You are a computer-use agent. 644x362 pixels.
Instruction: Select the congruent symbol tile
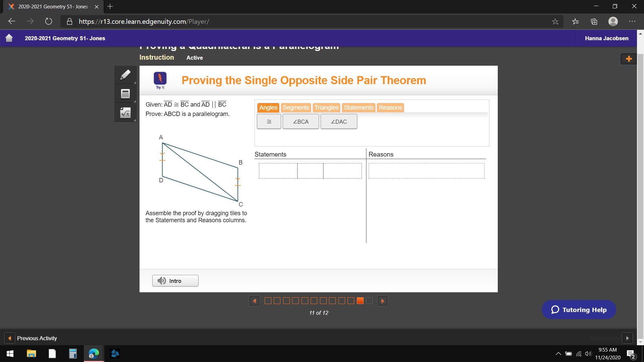269,122
